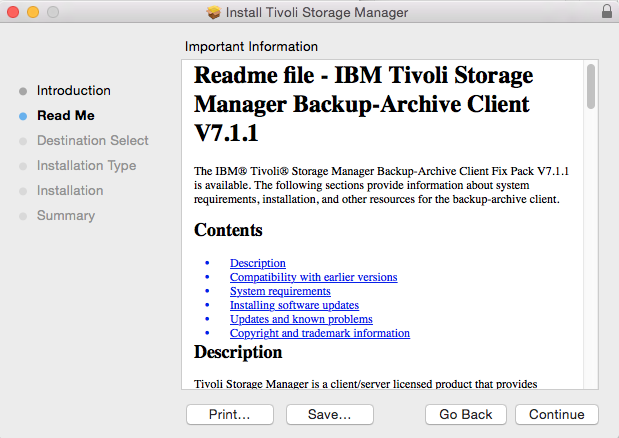Click the Continue button
Viewport: 619px width, 438px height.
(x=557, y=414)
